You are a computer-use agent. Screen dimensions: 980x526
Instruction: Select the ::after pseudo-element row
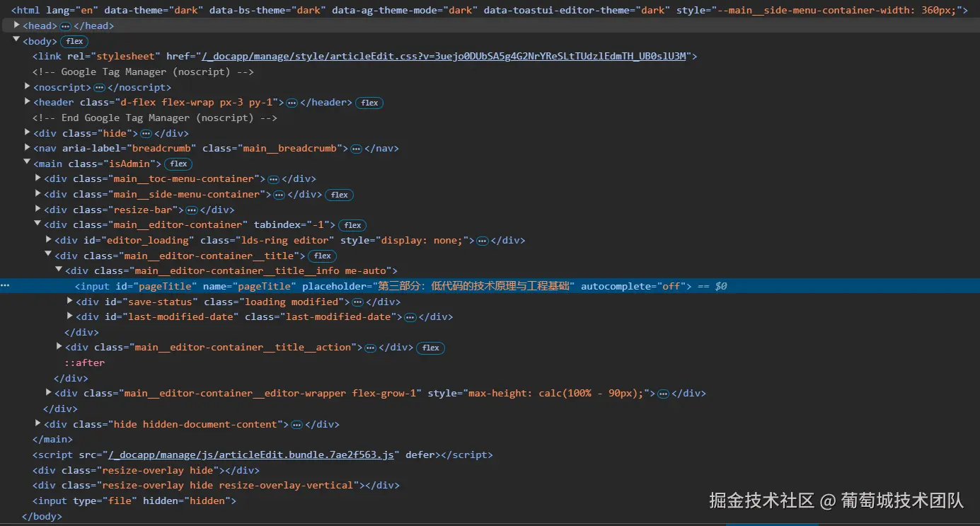(85, 362)
